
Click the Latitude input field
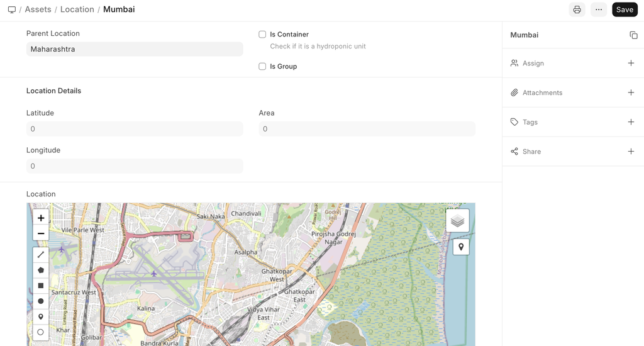pos(135,129)
